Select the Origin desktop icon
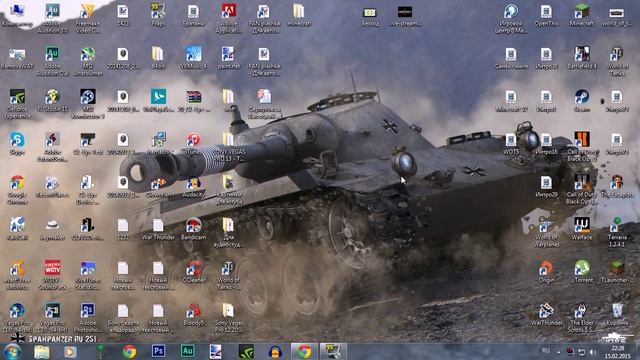The height and width of the screenshot is (360, 640). click(546, 271)
